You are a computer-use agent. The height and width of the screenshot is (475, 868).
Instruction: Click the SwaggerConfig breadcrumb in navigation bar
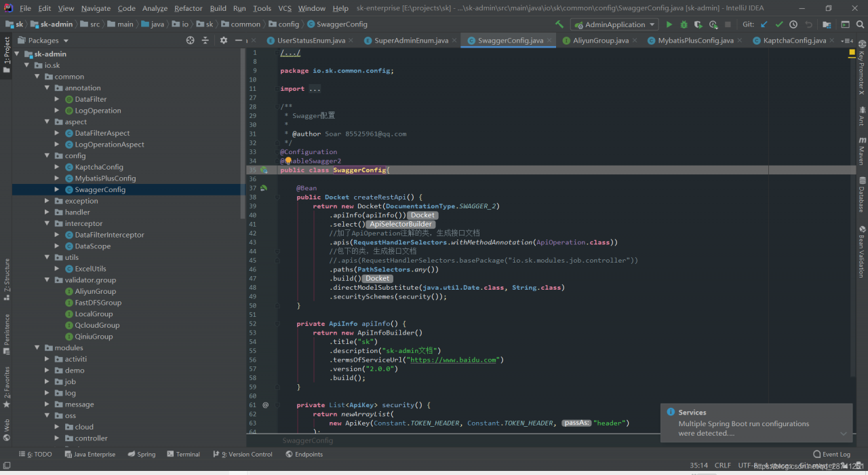point(336,24)
